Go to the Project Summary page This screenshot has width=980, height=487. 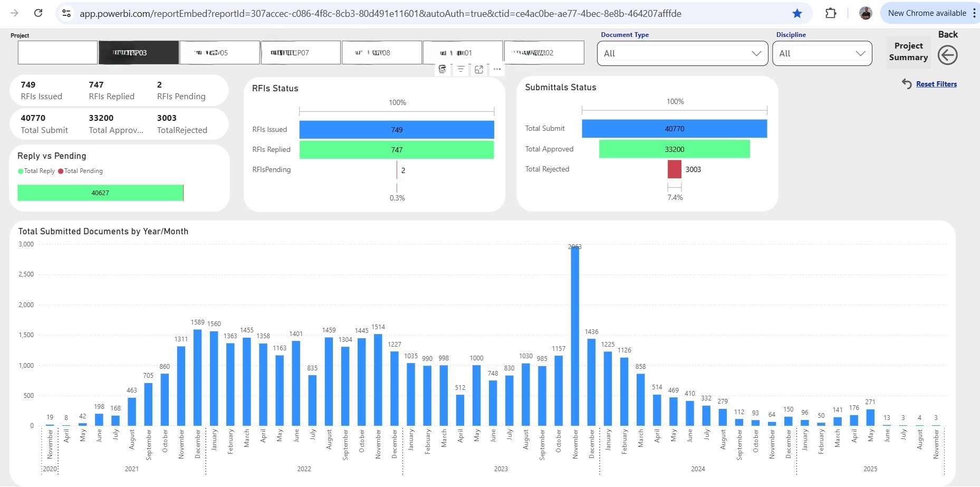click(908, 52)
